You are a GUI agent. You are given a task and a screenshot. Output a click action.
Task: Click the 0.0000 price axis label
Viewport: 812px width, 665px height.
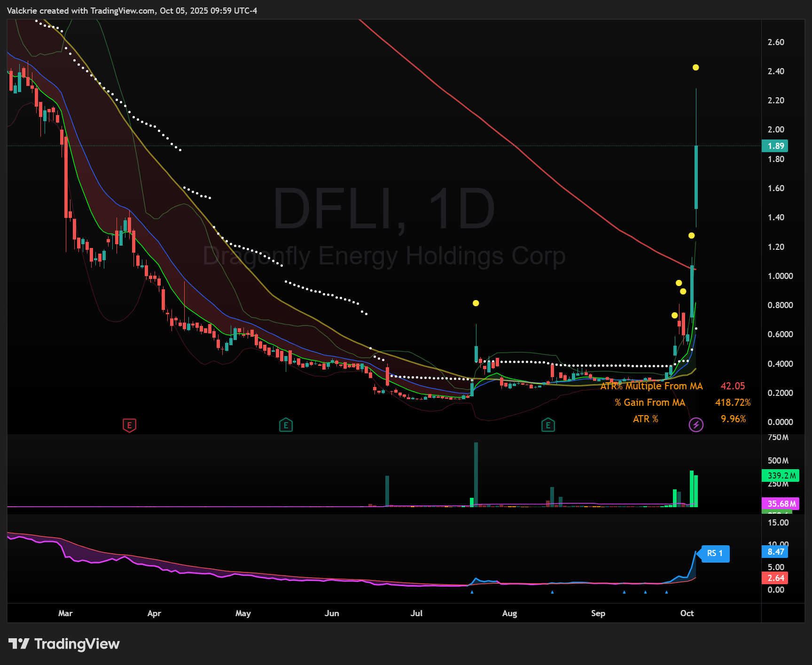point(780,422)
